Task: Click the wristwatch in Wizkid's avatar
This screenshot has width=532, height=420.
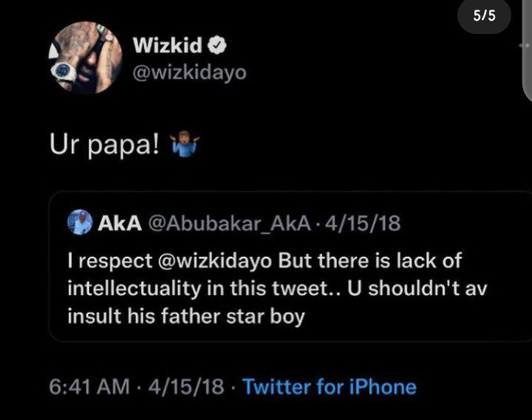Action: 64,72
